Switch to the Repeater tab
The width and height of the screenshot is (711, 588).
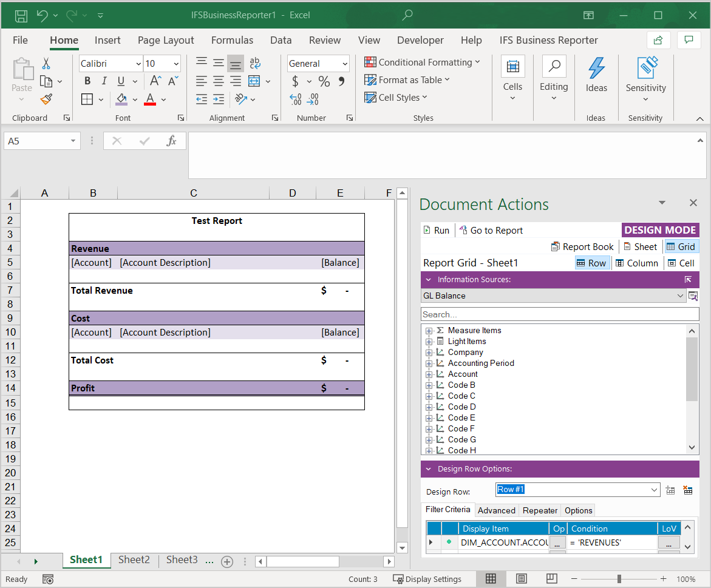coord(540,510)
